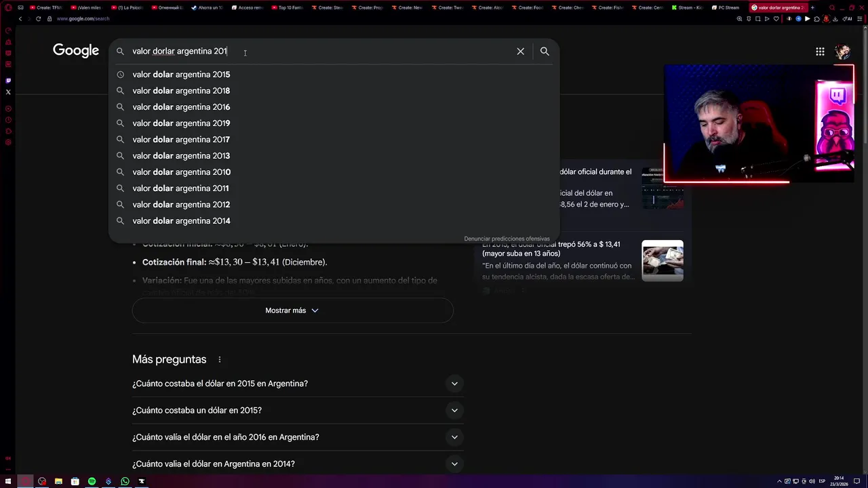Open File Explorer from the taskbar
The height and width of the screenshot is (488, 868).
(58, 481)
